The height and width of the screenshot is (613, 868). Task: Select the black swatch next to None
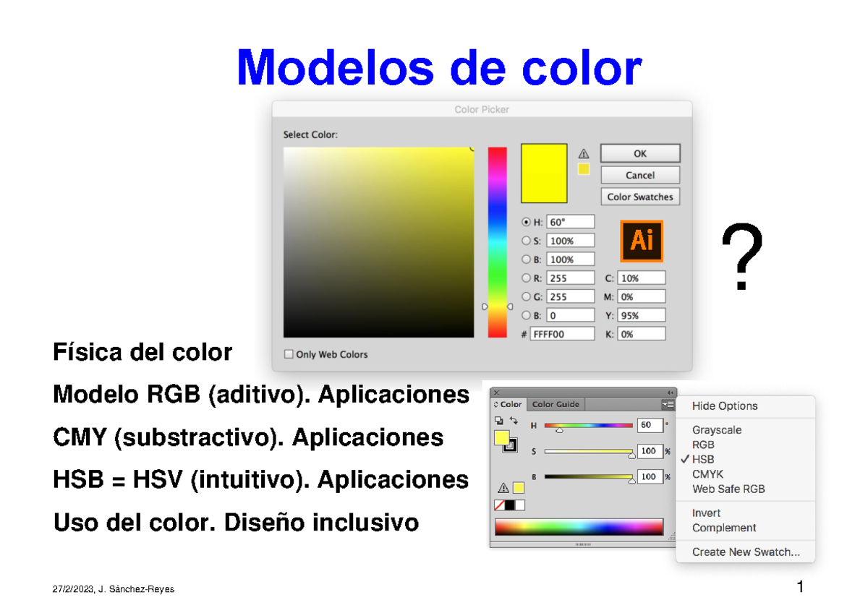click(511, 505)
